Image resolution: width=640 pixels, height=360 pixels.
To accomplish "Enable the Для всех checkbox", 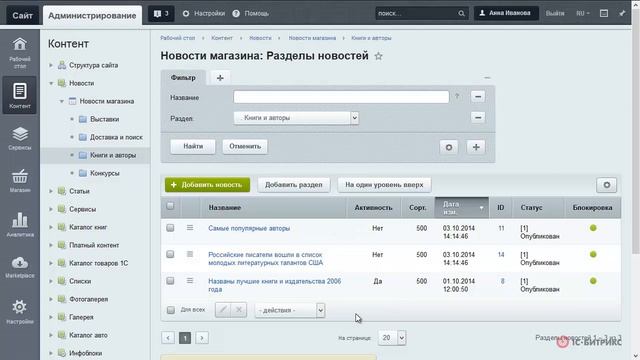I will pyautogui.click(x=171, y=310).
